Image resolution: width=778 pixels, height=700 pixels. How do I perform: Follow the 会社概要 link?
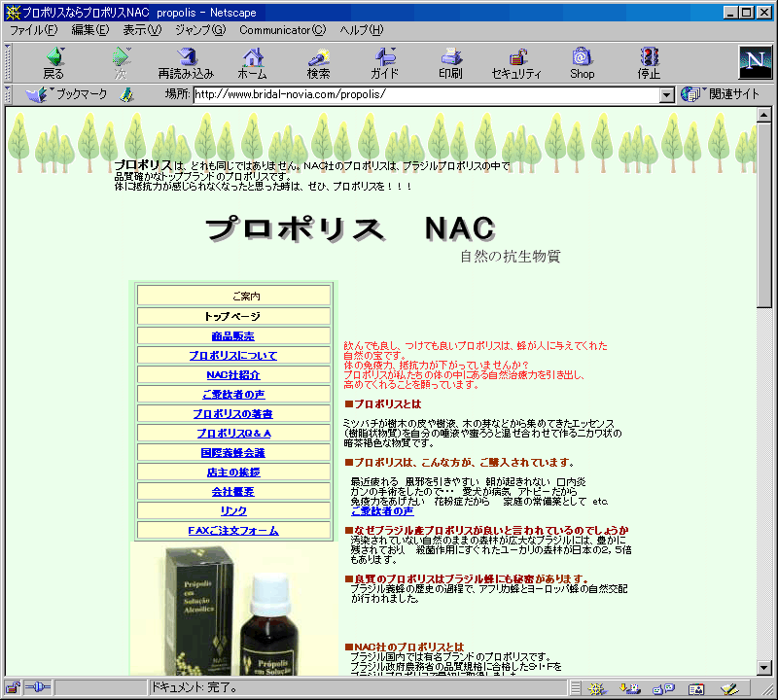(x=232, y=492)
